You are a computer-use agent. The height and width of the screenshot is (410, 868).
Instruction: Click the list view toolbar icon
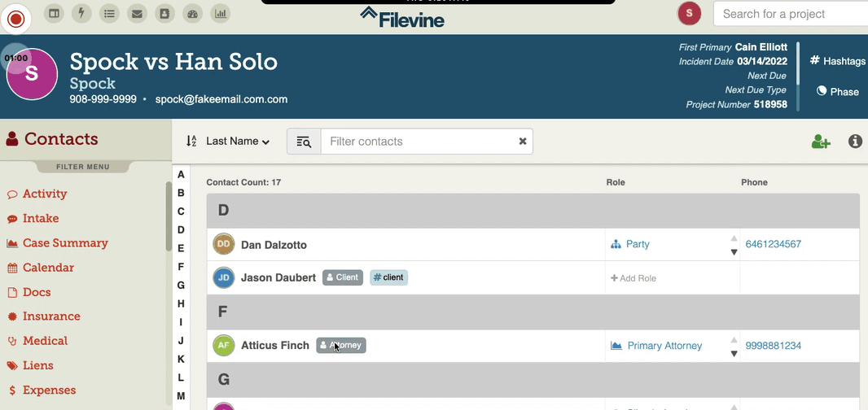click(x=110, y=14)
